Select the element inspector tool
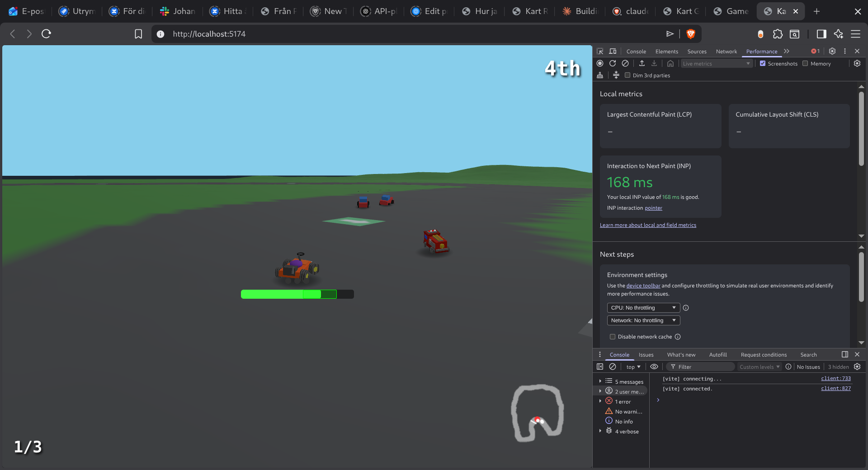The height and width of the screenshot is (470, 868). (600, 51)
